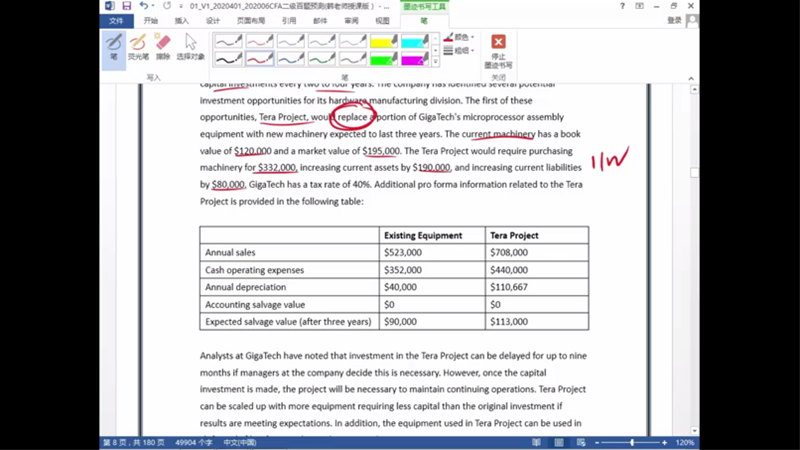Open Ribbon Display Options icon
Screen dimensions: 800x450
639,6
